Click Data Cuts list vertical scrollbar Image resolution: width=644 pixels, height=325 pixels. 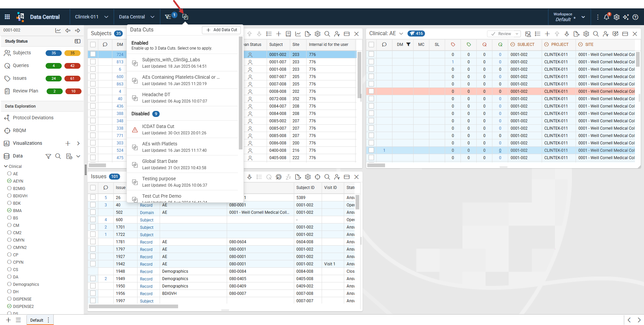240,93
